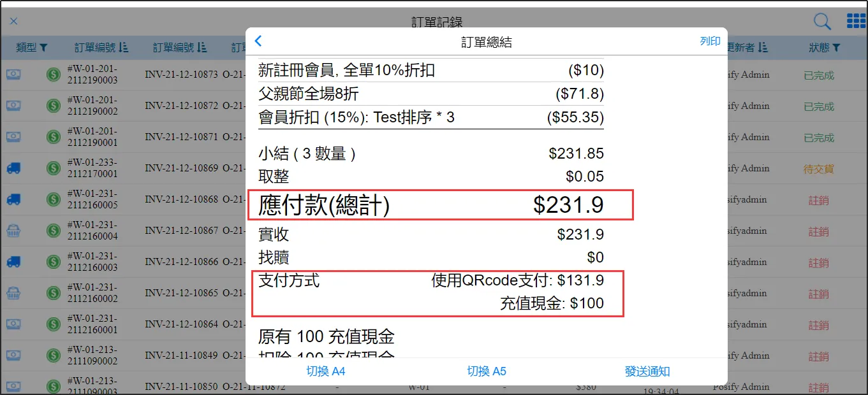Select the 待交貨 status of order #W-01-233-2112170001
Screen dimensions: 868x395
818,169
